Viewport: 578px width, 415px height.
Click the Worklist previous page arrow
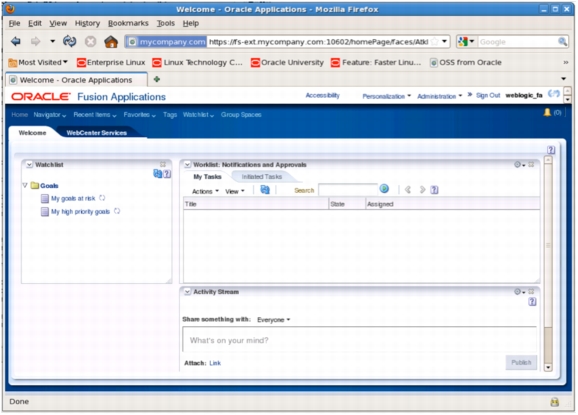point(408,189)
